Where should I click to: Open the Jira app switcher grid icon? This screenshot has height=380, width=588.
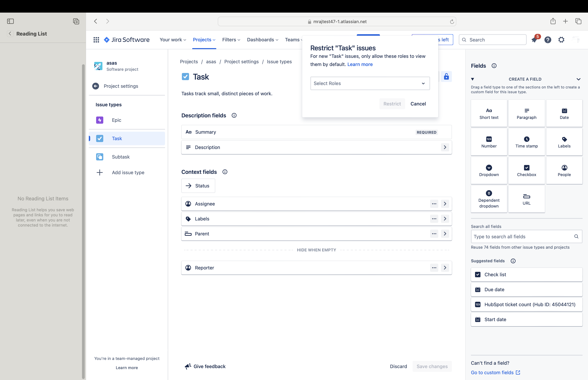pos(96,40)
